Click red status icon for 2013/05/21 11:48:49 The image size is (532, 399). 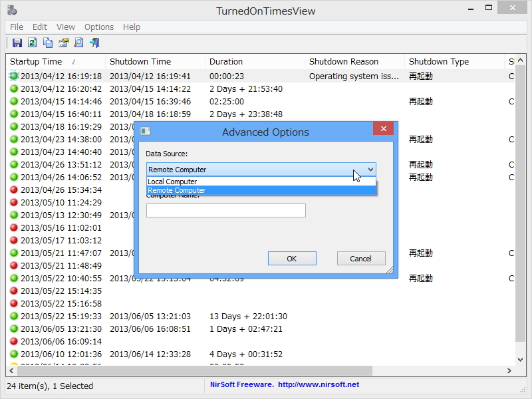coord(14,265)
